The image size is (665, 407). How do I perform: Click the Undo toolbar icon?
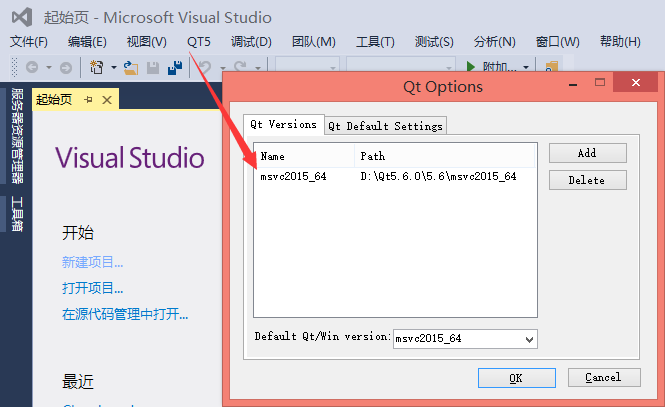tap(205, 67)
